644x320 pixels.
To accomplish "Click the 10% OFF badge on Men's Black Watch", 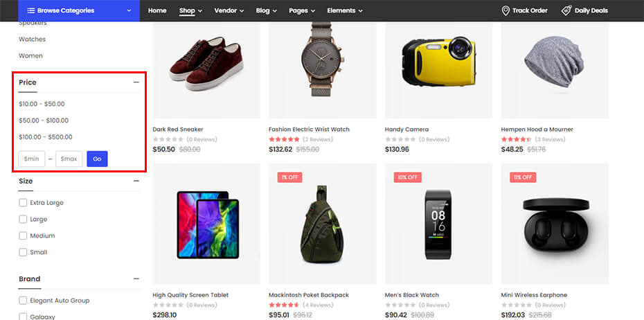I will 406,177.
